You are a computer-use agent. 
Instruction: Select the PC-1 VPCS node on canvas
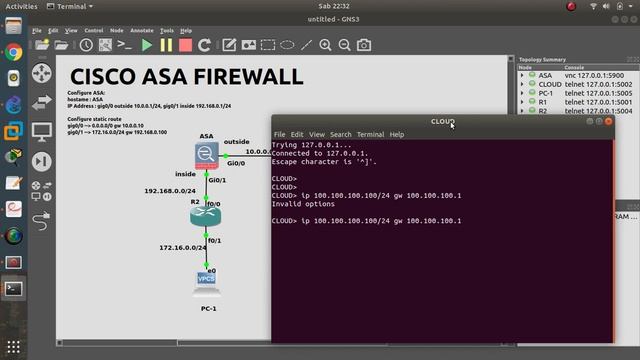click(x=206, y=283)
